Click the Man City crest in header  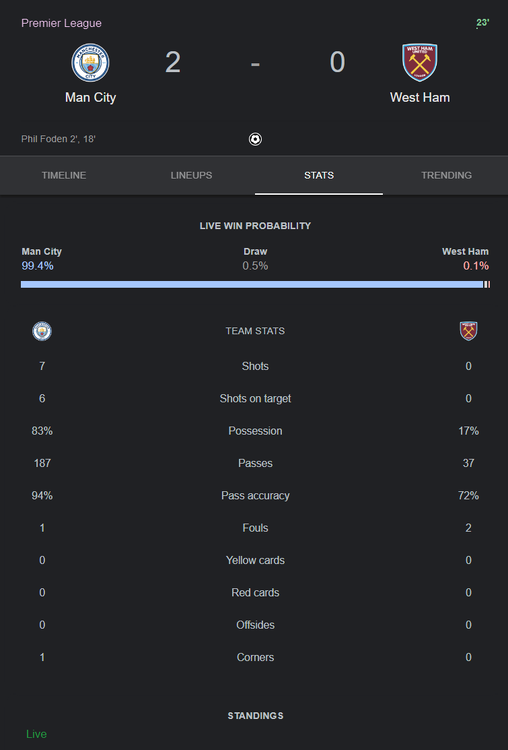[x=90, y=63]
